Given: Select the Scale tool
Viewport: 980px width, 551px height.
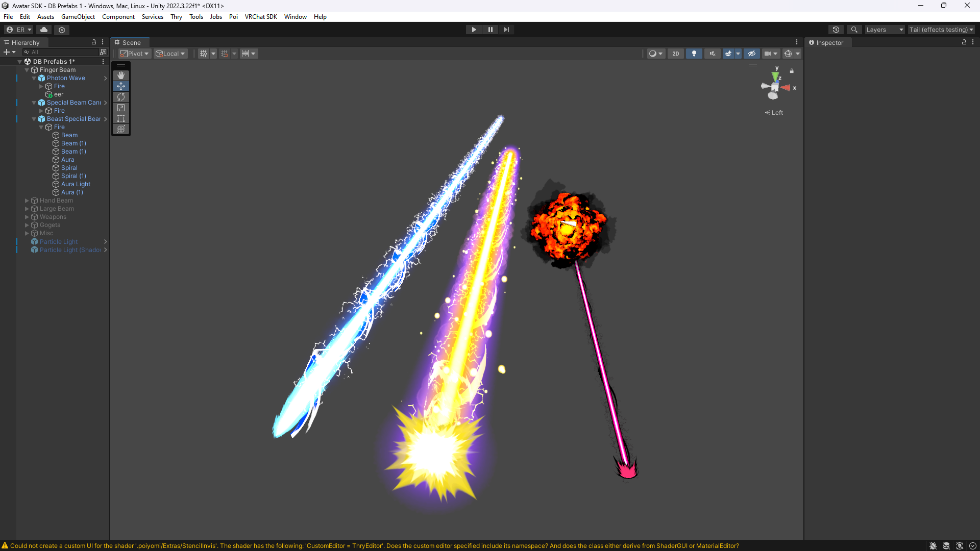Looking at the screenshot, I should (x=121, y=108).
